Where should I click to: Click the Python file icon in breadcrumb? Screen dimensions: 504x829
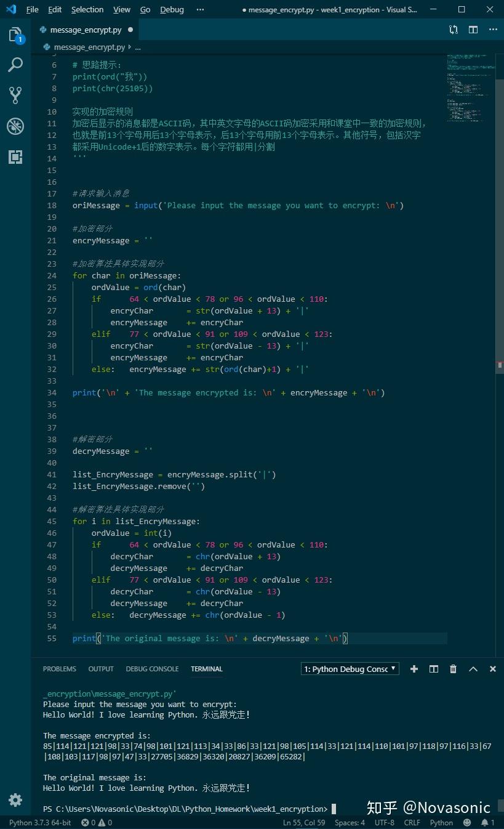click(x=47, y=47)
